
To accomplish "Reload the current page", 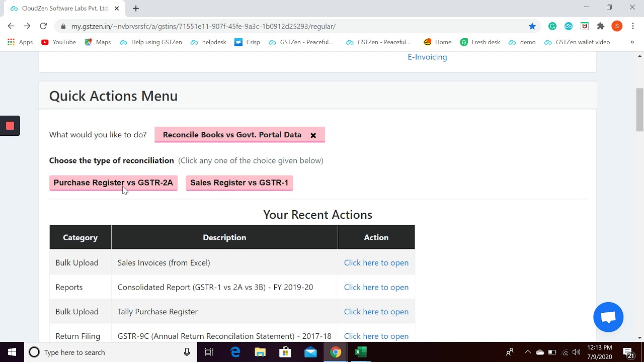I will pyautogui.click(x=43, y=26).
